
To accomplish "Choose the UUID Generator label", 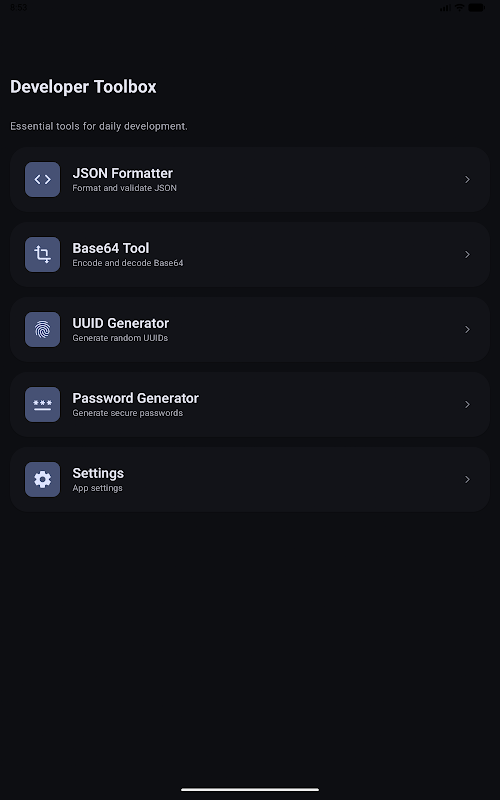I will 120,323.
